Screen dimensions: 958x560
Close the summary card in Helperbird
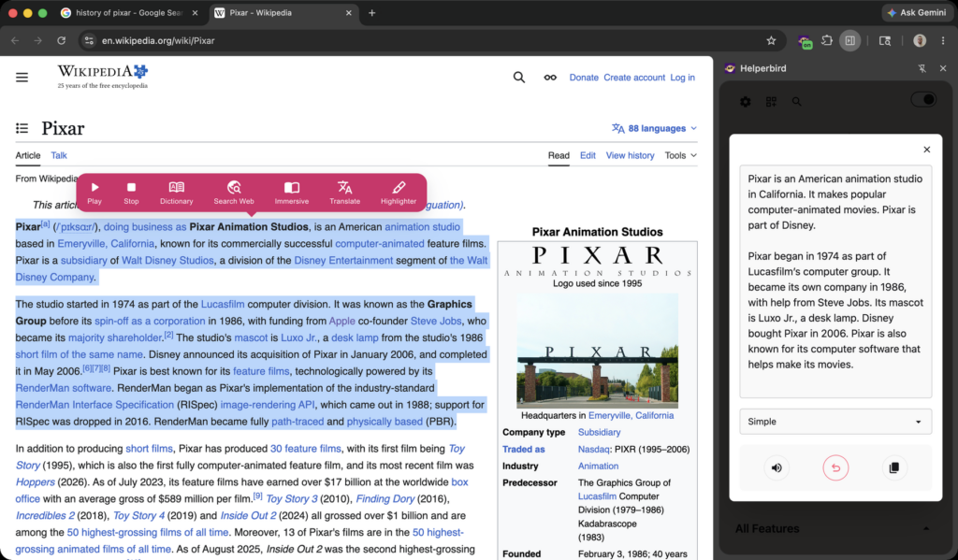coord(927,150)
